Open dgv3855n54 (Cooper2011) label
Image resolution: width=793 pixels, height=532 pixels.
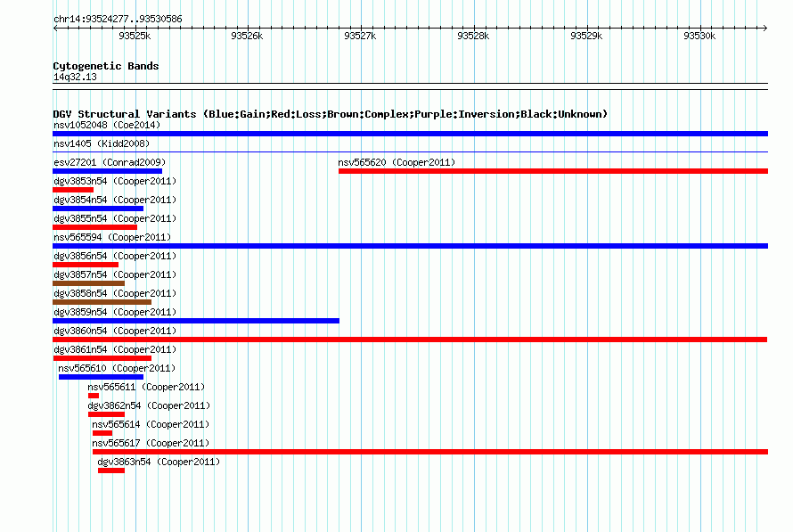pyautogui.click(x=115, y=218)
